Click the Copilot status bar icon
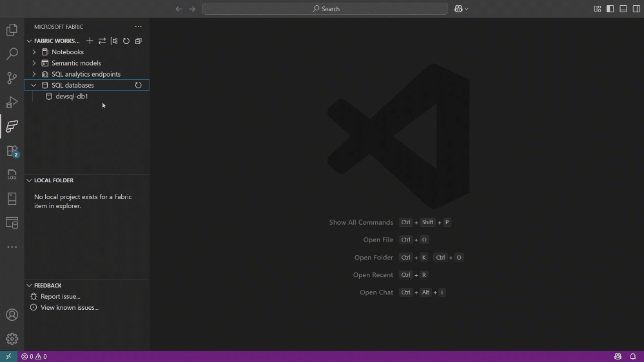This screenshot has width=644, height=362. 618,356
